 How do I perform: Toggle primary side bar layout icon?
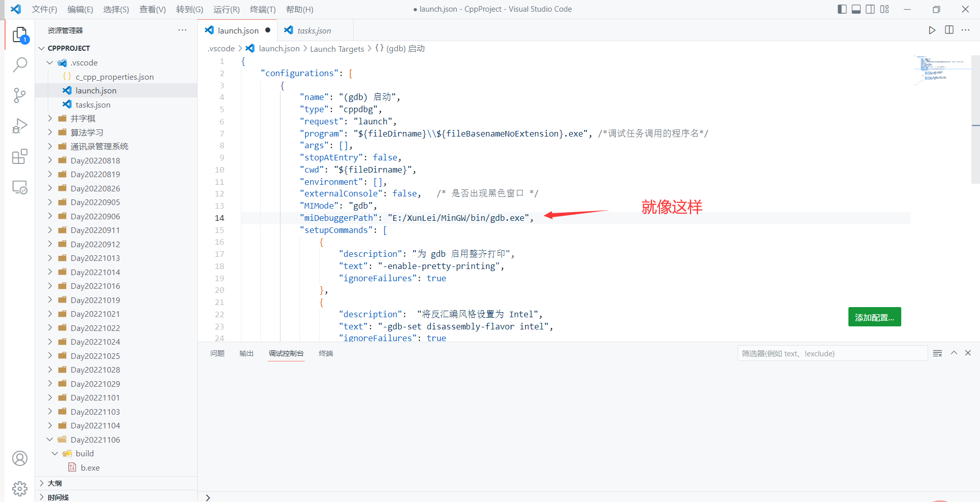pyautogui.click(x=842, y=9)
